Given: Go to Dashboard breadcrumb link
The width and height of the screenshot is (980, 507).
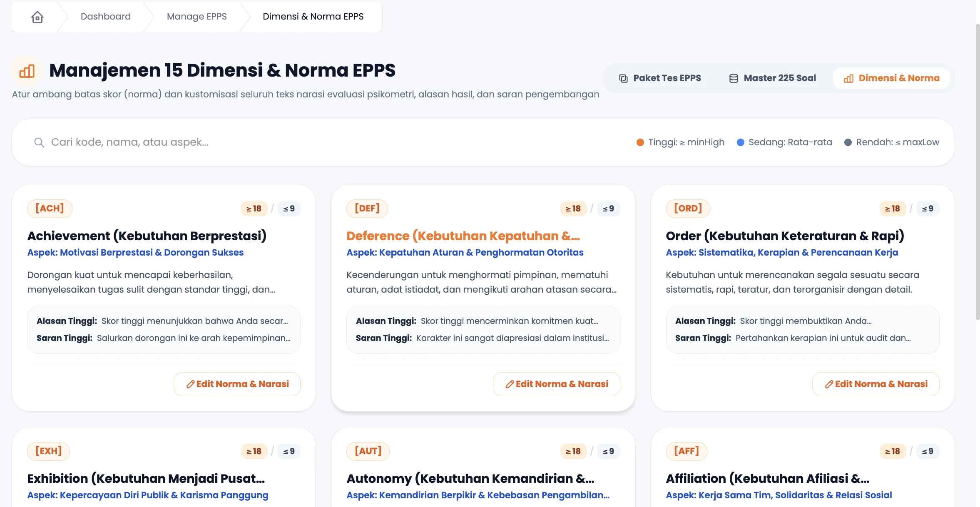Looking at the screenshot, I should click(x=106, y=17).
